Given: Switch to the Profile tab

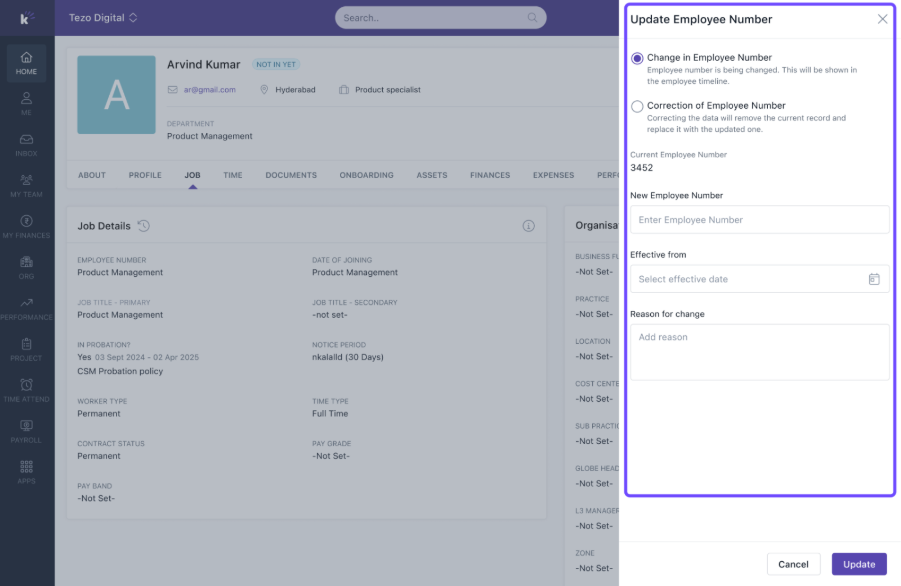Looking at the screenshot, I should point(145,175).
